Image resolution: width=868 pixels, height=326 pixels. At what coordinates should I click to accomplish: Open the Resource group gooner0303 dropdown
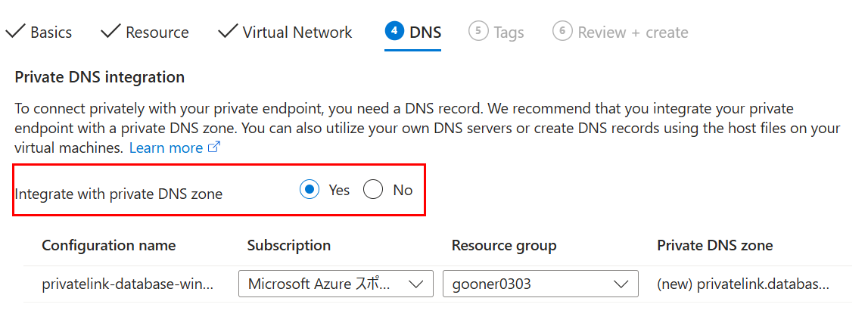pyautogui.click(x=541, y=284)
